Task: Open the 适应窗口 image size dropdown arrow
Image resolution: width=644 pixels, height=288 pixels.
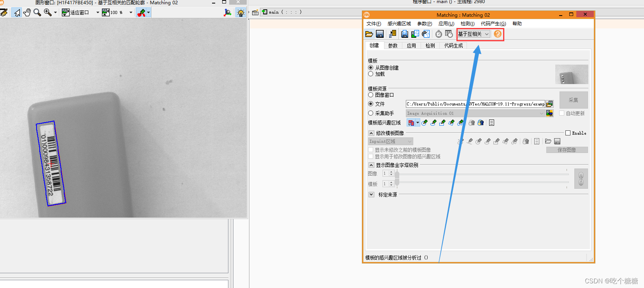Action: pos(97,12)
